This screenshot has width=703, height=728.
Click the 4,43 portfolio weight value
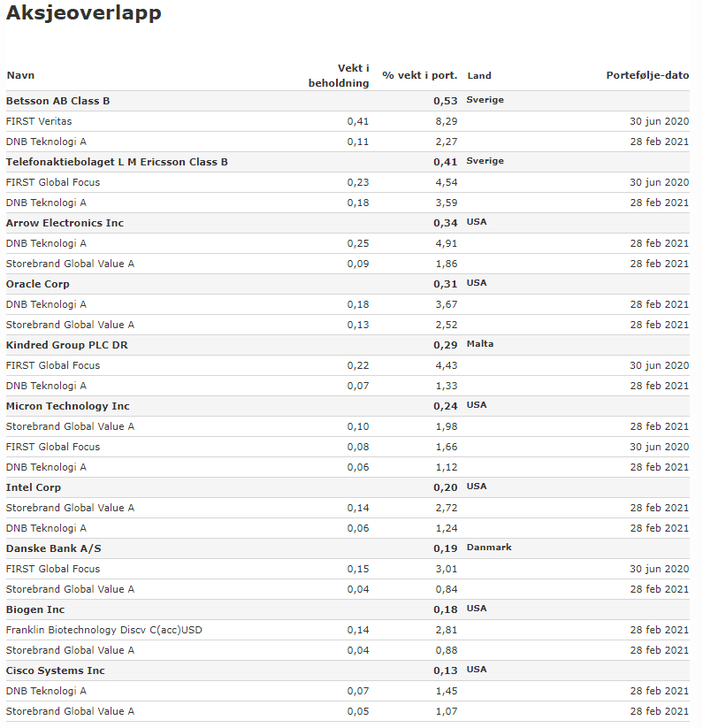coord(447,365)
